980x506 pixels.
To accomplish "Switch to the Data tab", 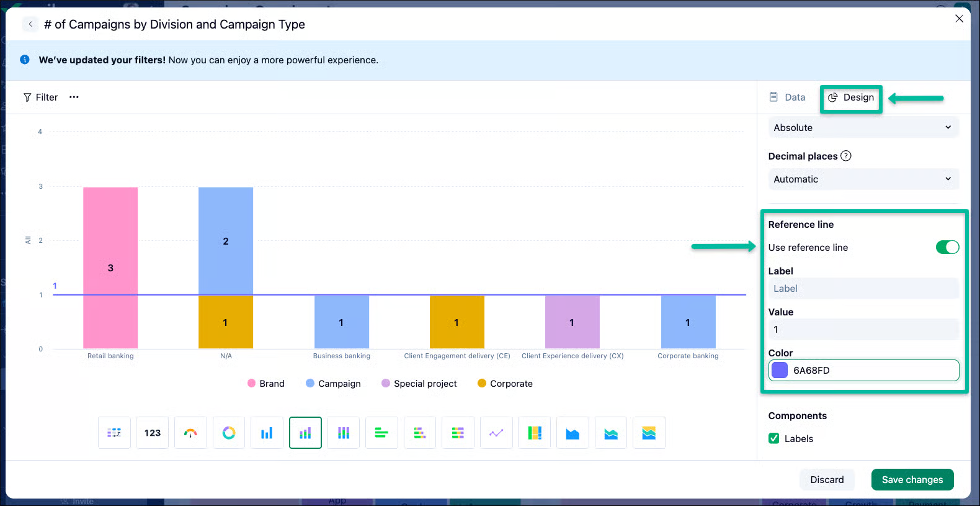I will coord(788,97).
